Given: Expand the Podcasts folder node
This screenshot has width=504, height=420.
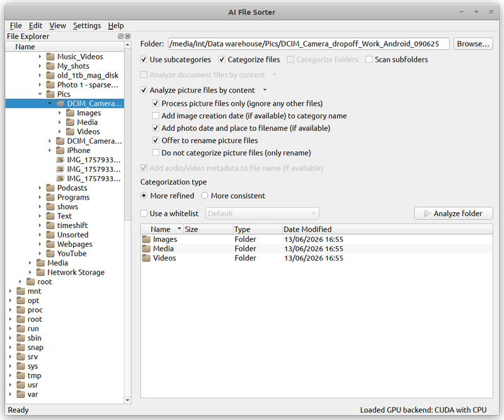Looking at the screenshot, I should 40,188.
